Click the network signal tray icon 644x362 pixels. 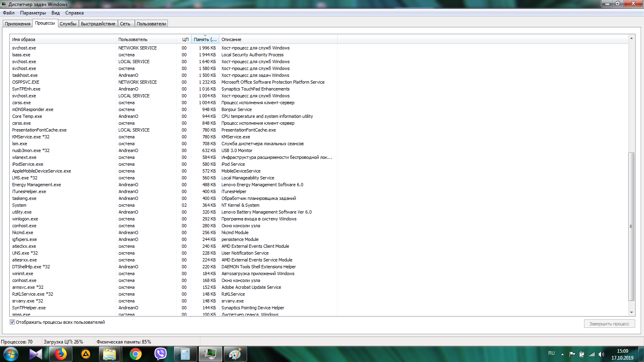[592, 354]
